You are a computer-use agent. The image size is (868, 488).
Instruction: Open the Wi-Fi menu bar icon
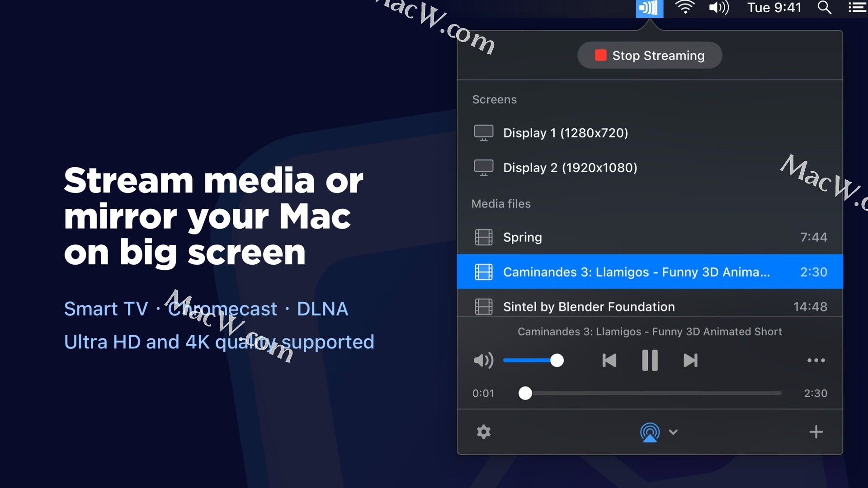[685, 7]
